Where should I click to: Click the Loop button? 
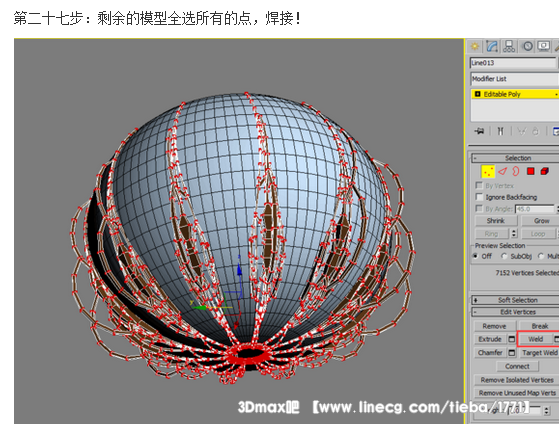click(x=538, y=234)
